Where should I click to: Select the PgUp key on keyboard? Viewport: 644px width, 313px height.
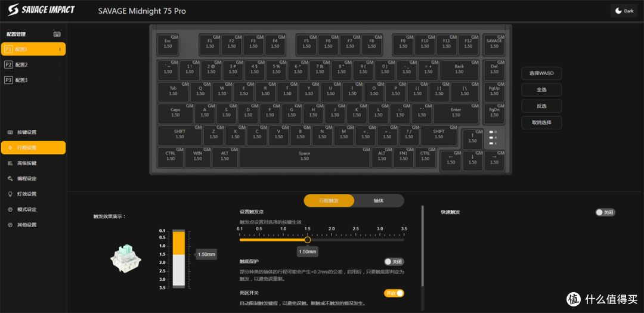coord(494,91)
